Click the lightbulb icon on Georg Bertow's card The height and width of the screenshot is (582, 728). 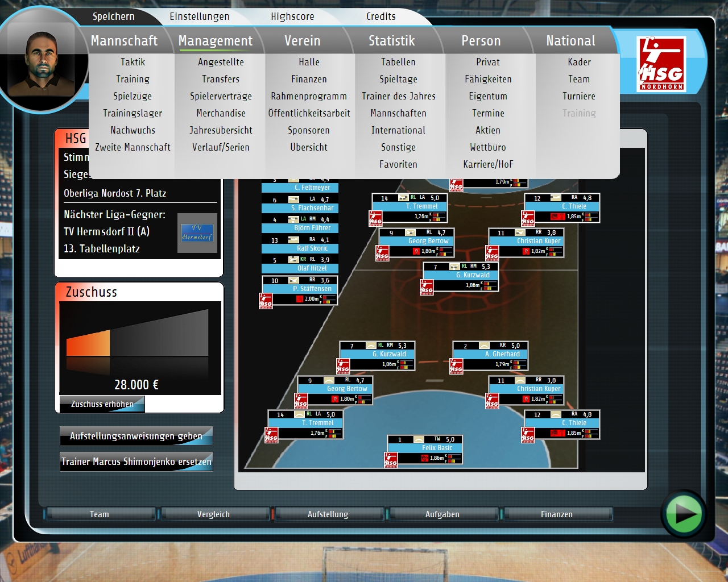coord(416,251)
